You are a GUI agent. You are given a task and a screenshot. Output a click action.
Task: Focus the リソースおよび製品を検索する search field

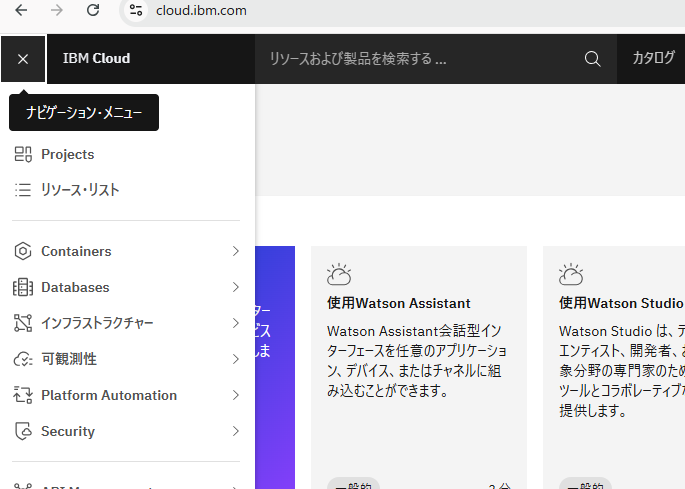tap(420, 59)
